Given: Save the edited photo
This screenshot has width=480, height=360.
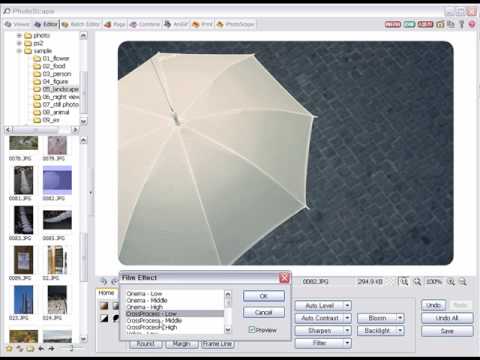Looking at the screenshot, I should pyautogui.click(x=447, y=331).
